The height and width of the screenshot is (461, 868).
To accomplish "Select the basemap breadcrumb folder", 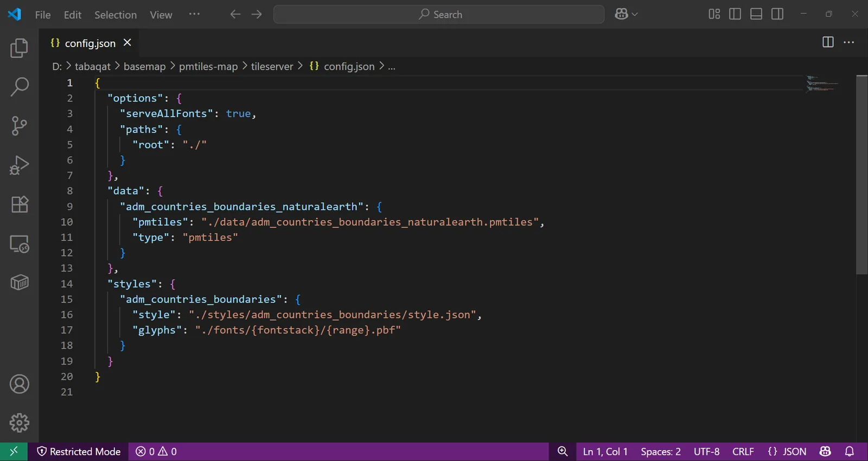I will point(145,66).
